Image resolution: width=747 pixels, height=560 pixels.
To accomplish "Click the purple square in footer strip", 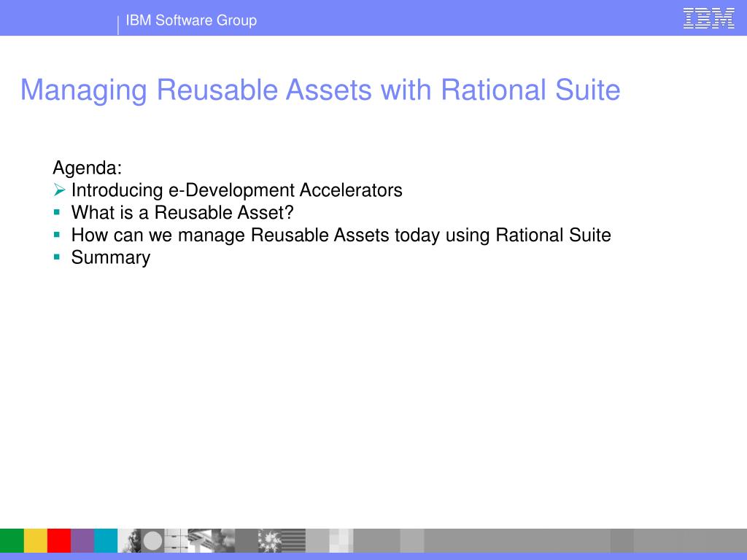I will click(x=82, y=540).
